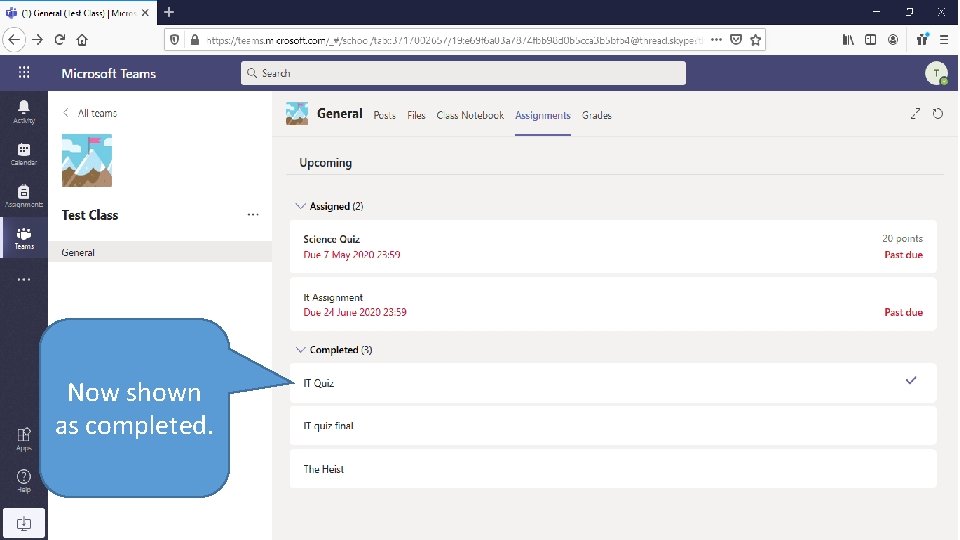This screenshot has height=540, width=960.
Task: Go forward in browser history
Action: (x=37, y=40)
